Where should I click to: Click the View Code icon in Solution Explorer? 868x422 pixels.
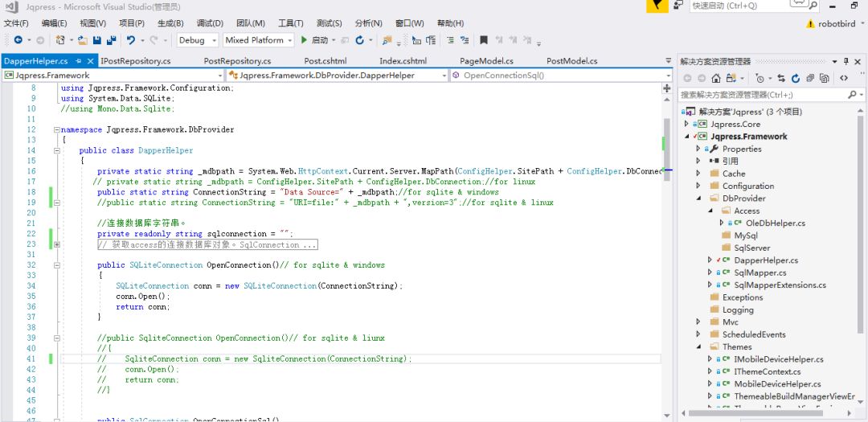click(x=844, y=78)
